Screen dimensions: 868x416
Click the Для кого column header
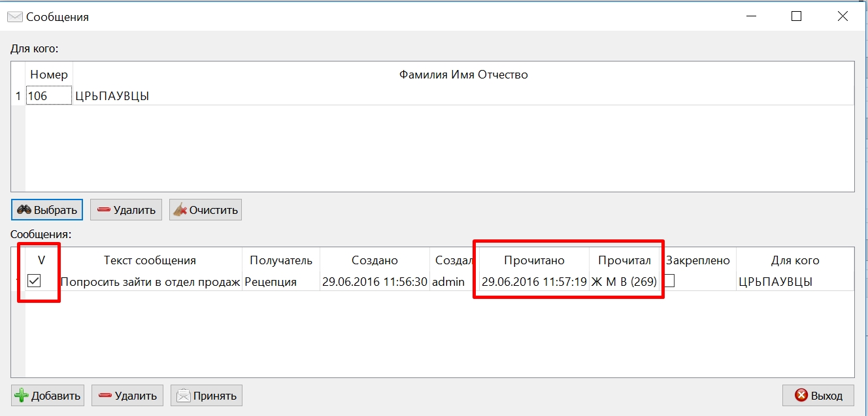click(x=795, y=260)
